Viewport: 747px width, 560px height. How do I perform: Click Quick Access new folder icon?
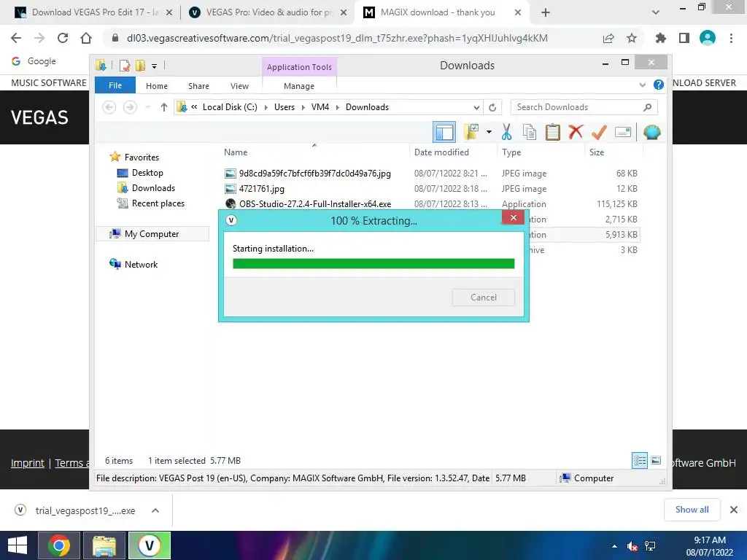141,66
